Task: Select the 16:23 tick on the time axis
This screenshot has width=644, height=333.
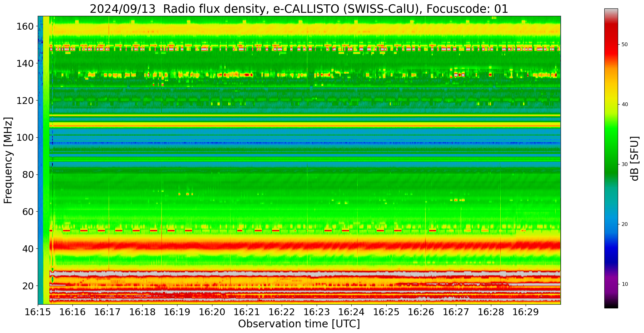Action: click(317, 312)
